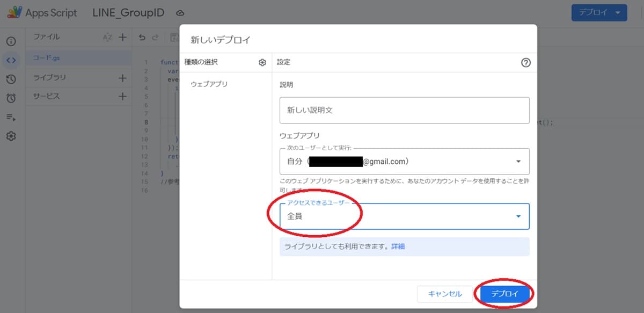Open the Executions list icon

11,117
